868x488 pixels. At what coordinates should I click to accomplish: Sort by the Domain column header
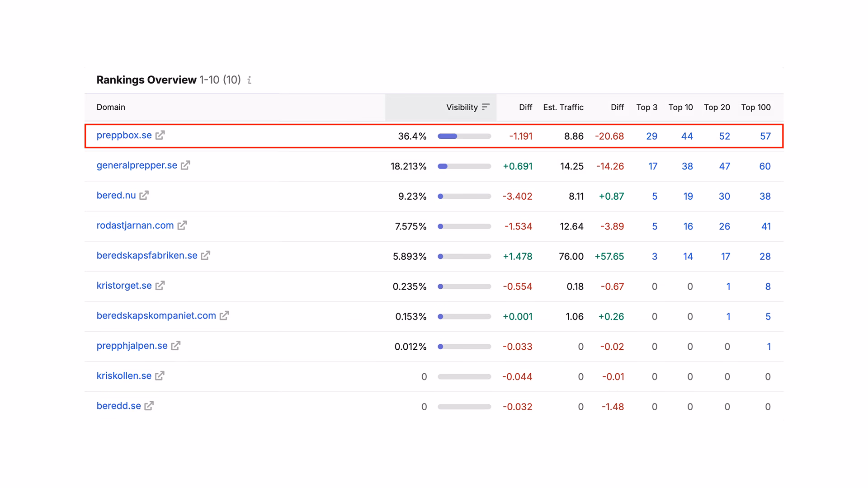pyautogui.click(x=111, y=107)
